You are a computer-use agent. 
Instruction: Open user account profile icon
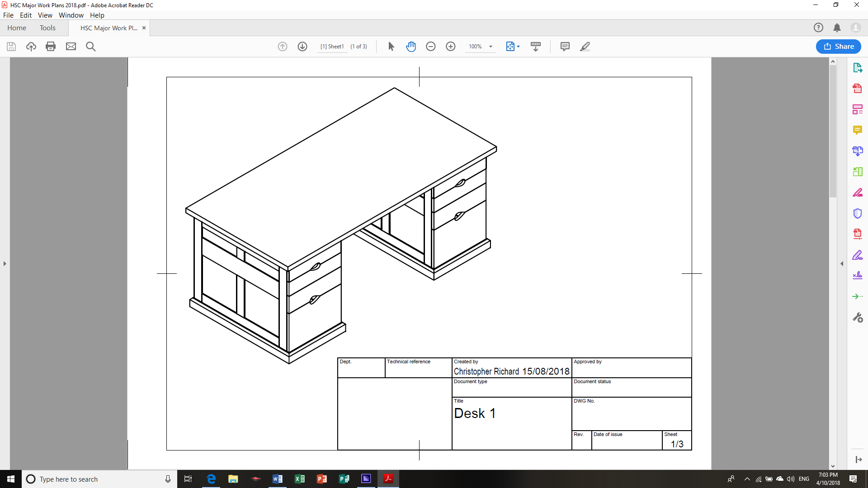[x=855, y=28]
